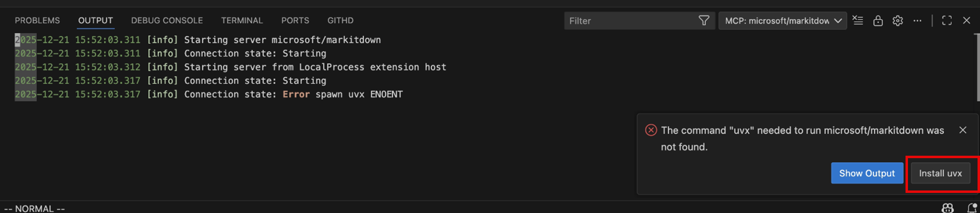Viewport: 980px width, 213px height.
Task: Click the Show Output button
Action: (867, 173)
